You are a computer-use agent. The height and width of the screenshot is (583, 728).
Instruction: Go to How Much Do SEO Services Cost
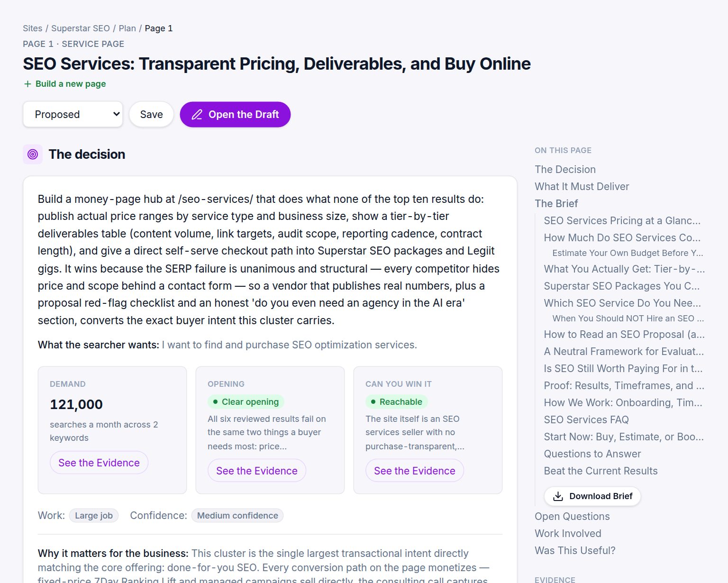click(622, 238)
